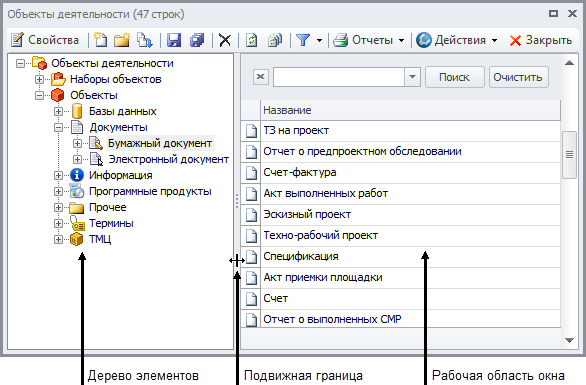Screen dimensions: 586x385
Task: Select the Акт приемки площадки row
Action: point(401,277)
